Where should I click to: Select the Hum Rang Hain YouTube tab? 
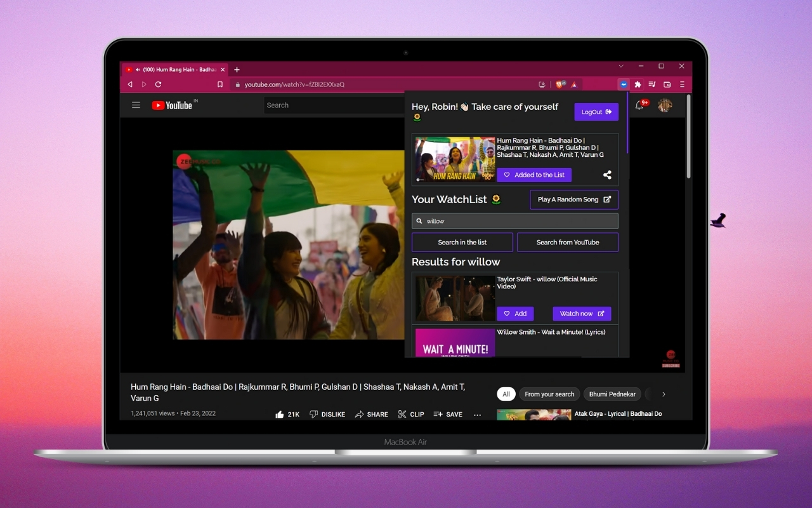click(x=174, y=70)
